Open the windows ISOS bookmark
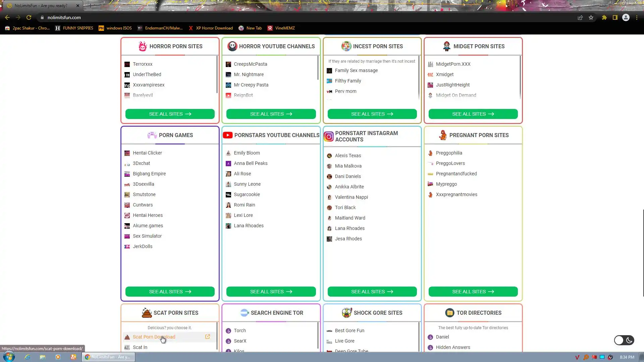 coord(115,28)
